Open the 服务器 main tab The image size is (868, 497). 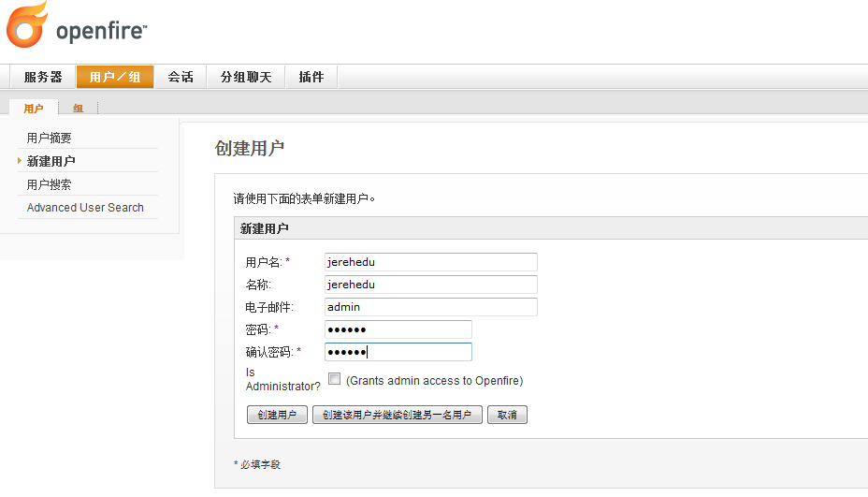(43, 77)
